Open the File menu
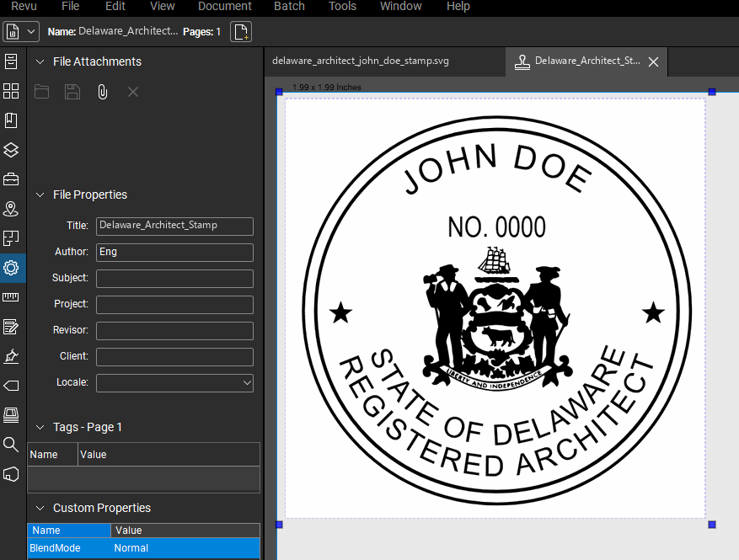Image resolution: width=739 pixels, height=560 pixels. (x=70, y=6)
